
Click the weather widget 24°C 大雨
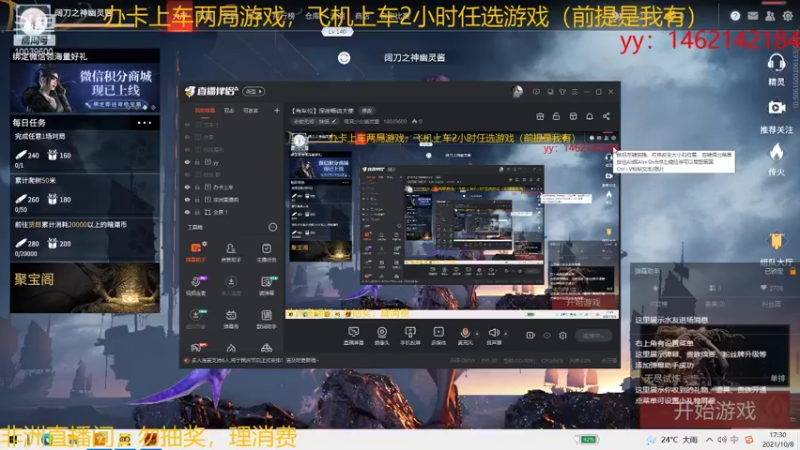click(x=673, y=439)
